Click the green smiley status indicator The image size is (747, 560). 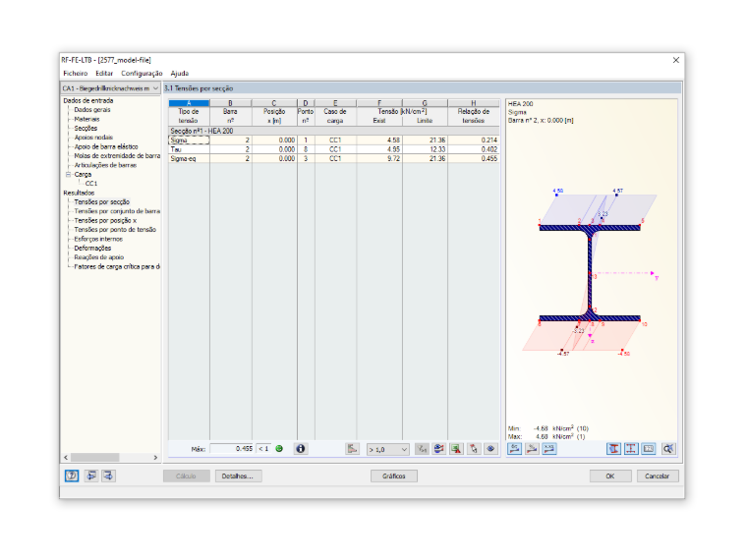(x=279, y=449)
